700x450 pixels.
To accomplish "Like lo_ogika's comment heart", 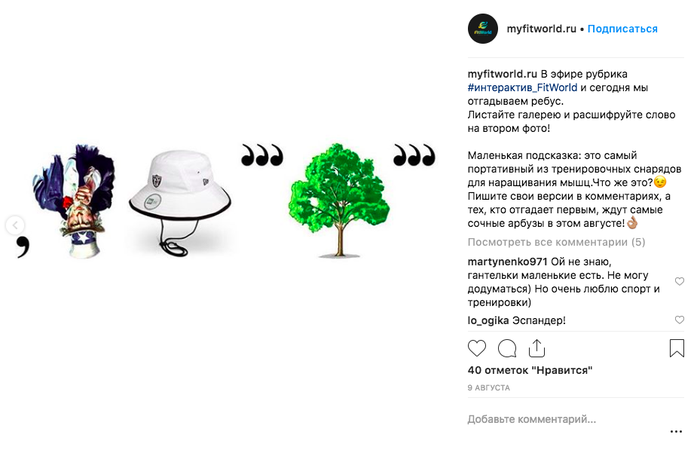I will 679,320.
